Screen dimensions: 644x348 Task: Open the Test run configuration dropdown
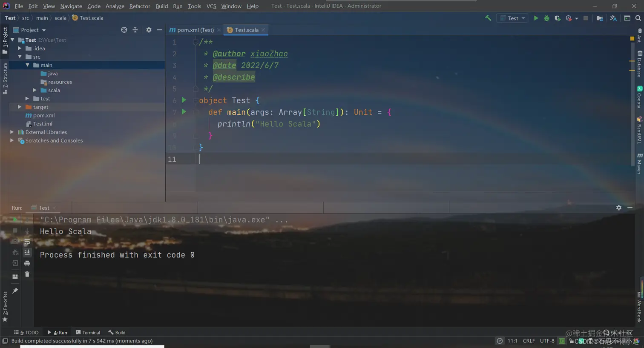coord(513,18)
